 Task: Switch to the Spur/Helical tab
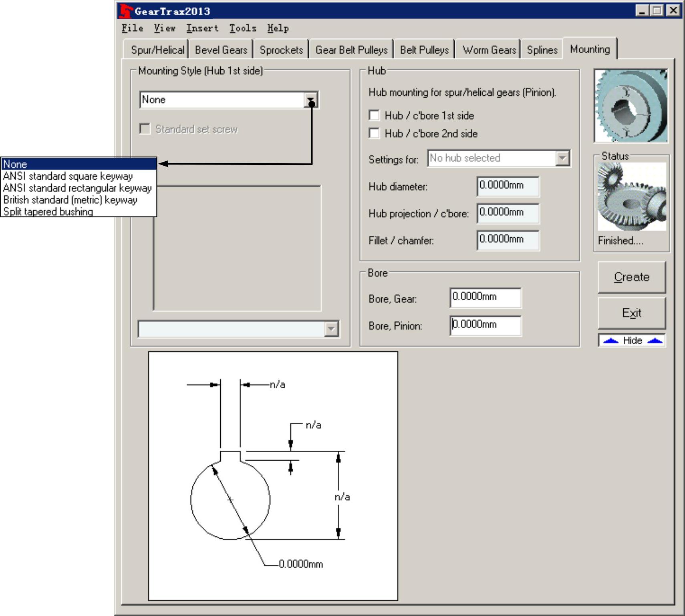coord(157,50)
